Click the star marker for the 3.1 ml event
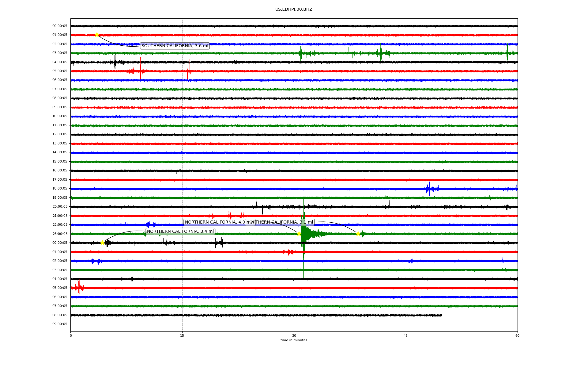Image resolution: width=588 pixels, height=368 pixels. coord(358,234)
